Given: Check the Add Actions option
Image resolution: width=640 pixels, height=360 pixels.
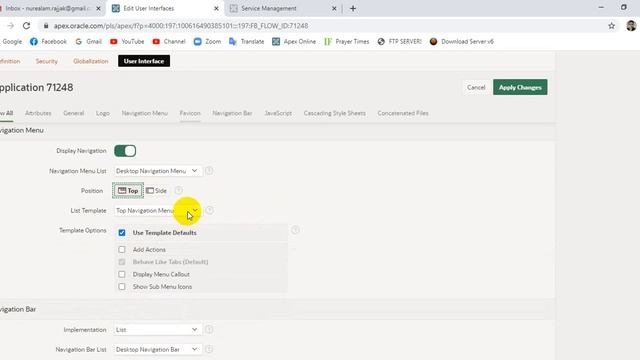Looking at the screenshot, I should click(122, 249).
